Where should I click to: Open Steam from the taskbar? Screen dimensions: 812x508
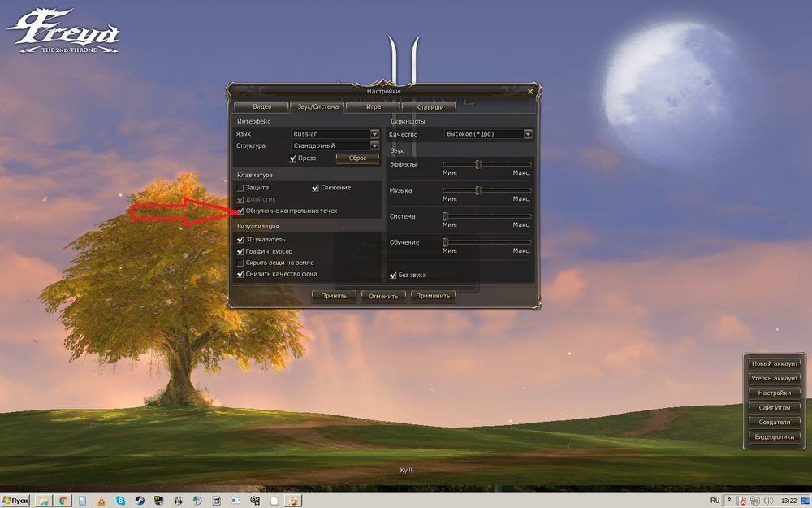click(x=139, y=501)
